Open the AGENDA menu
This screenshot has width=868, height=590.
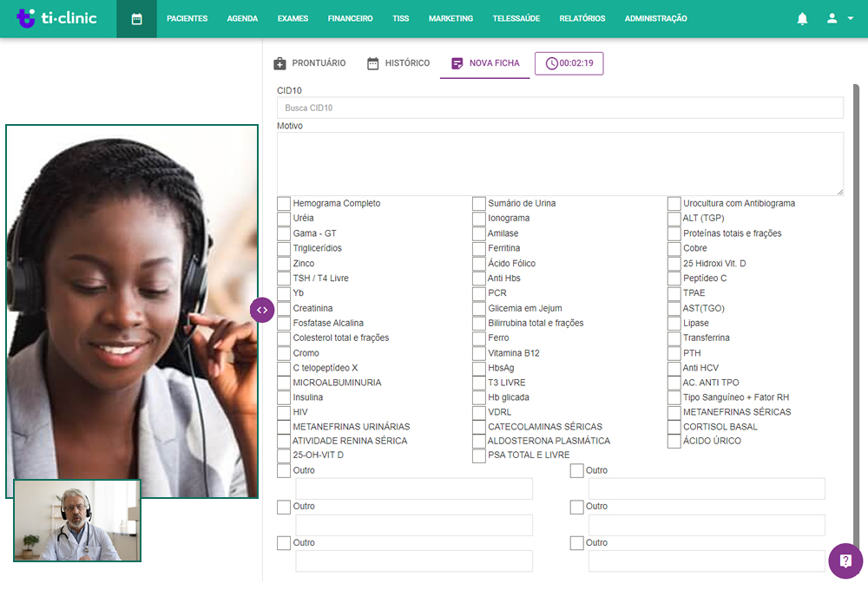click(242, 19)
